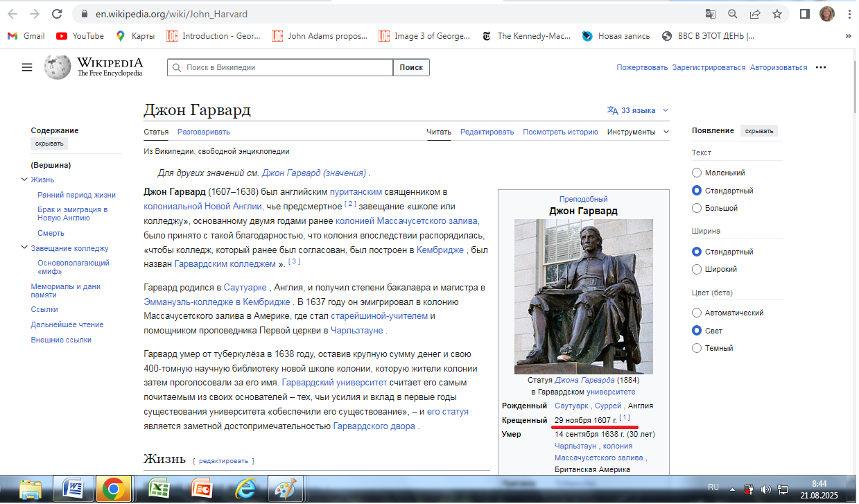859x504 pixels.
Task: Open the YouTube bookmark
Action: 80,36
